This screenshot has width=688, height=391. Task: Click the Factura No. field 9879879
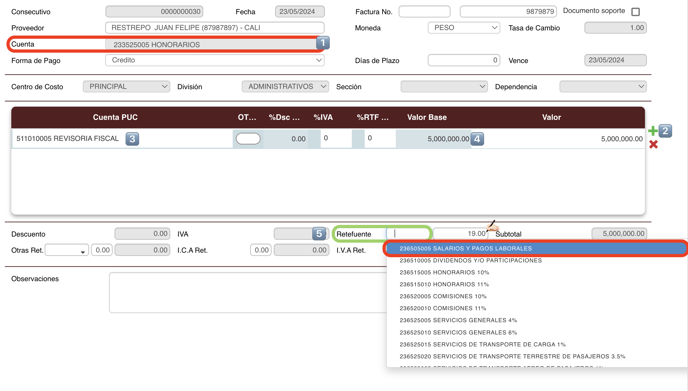pyautogui.click(x=508, y=11)
